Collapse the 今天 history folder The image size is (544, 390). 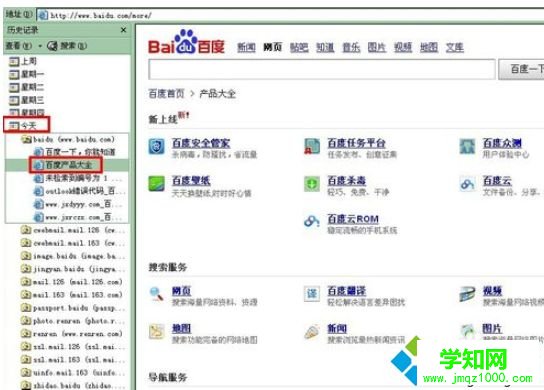(23, 125)
